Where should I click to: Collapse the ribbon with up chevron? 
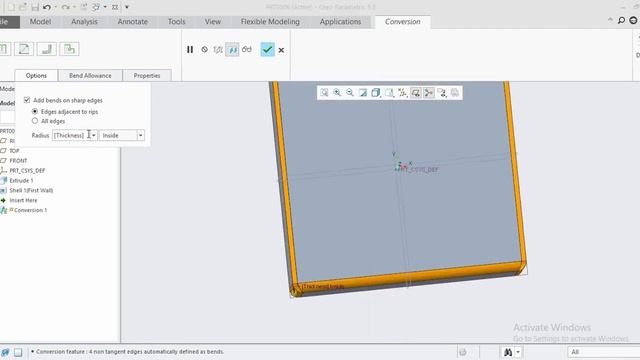[x=610, y=20]
